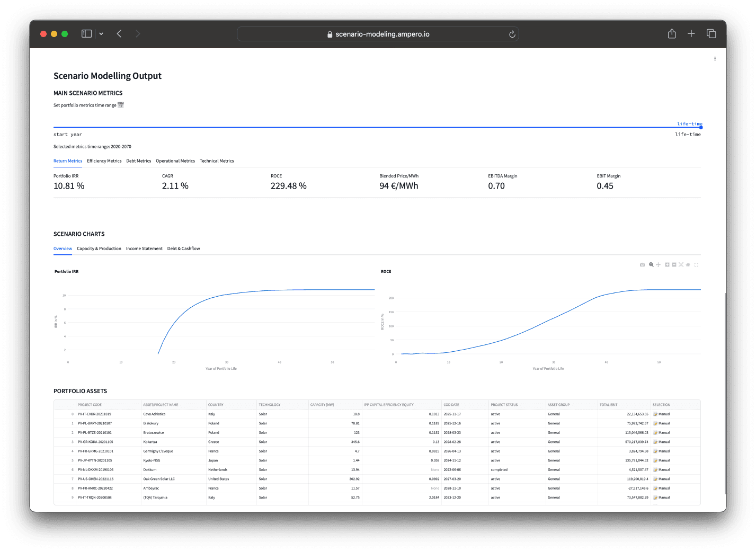This screenshot has height=551, width=756.
Task: Click the blue time range slider track
Action: point(376,127)
